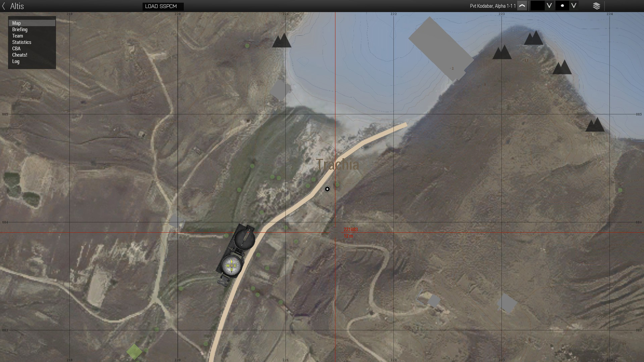This screenshot has height=362, width=644.
Task: Open the map layers stack icon
Action: click(596, 6)
